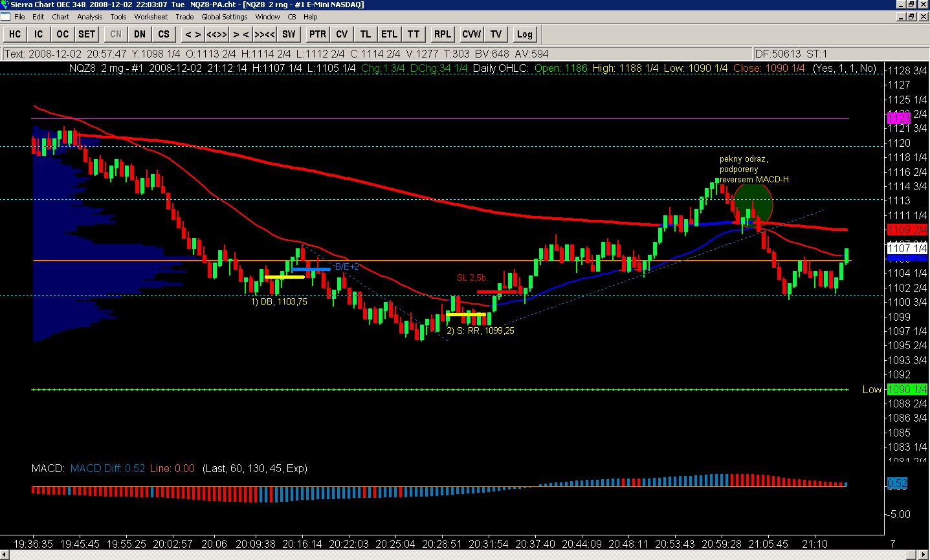This screenshot has width=930, height=560.
Task: Click the TV toolbar button
Action: 496,34
